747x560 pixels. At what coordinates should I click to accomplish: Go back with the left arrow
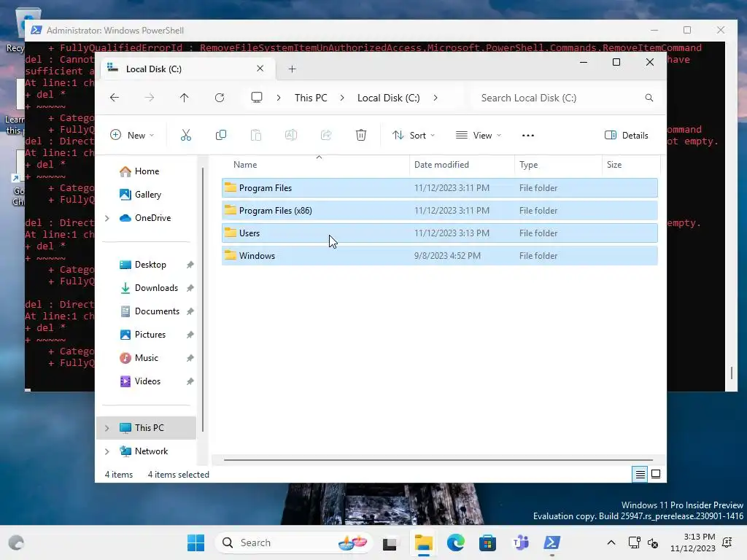click(x=115, y=98)
